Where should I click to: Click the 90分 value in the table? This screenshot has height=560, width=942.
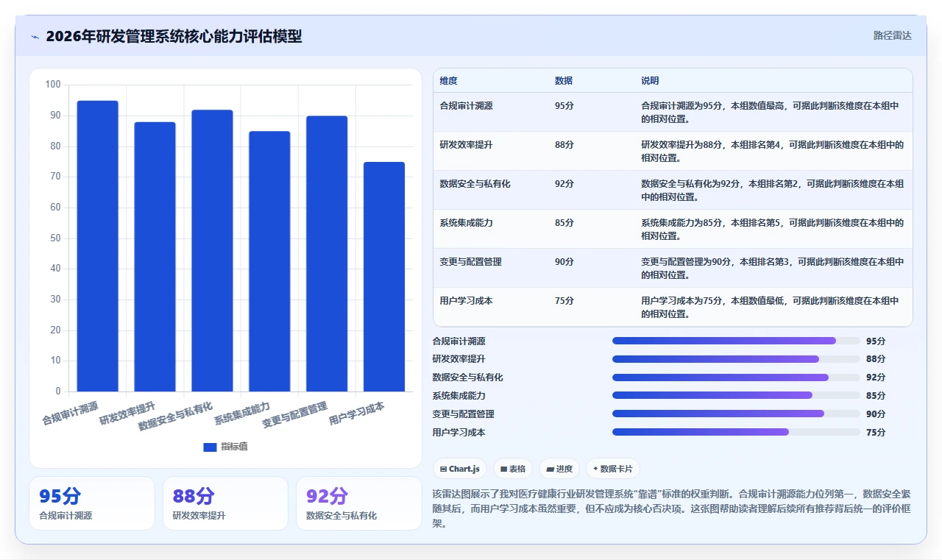tap(564, 262)
